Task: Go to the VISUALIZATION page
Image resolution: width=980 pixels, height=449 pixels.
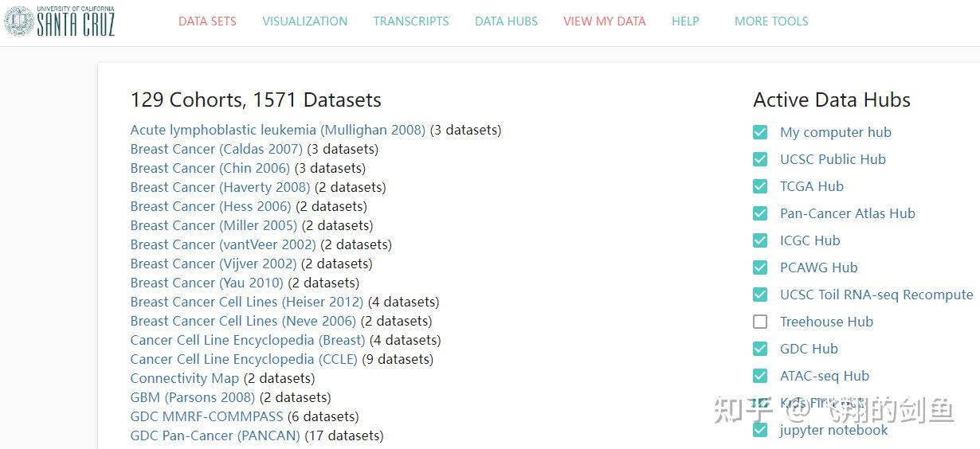Action: click(x=304, y=21)
